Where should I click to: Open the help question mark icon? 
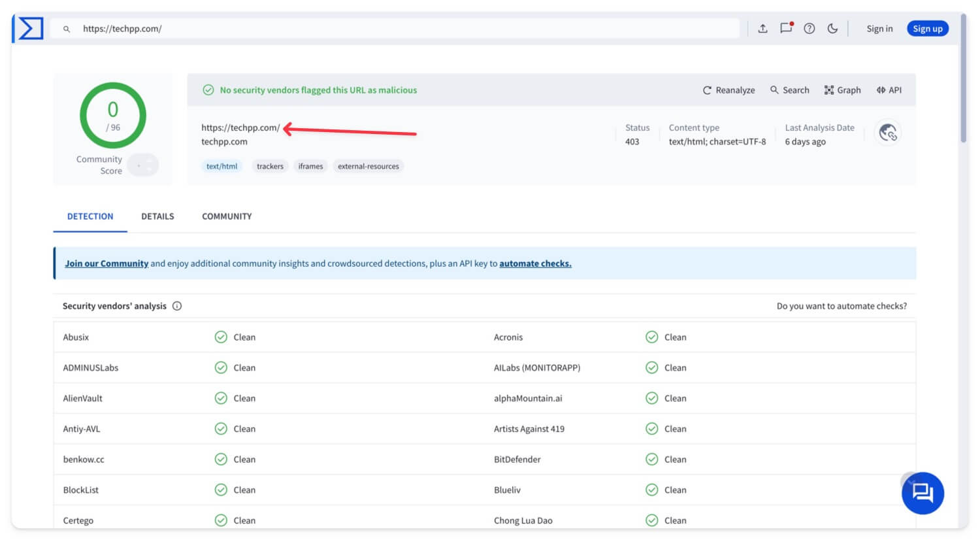[809, 28]
